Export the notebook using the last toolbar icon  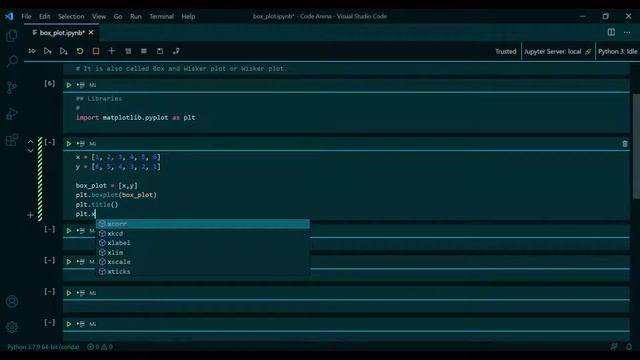coord(176,51)
